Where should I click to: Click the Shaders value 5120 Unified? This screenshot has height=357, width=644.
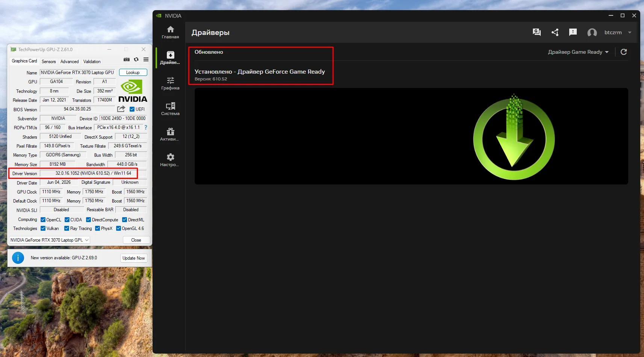pos(60,136)
